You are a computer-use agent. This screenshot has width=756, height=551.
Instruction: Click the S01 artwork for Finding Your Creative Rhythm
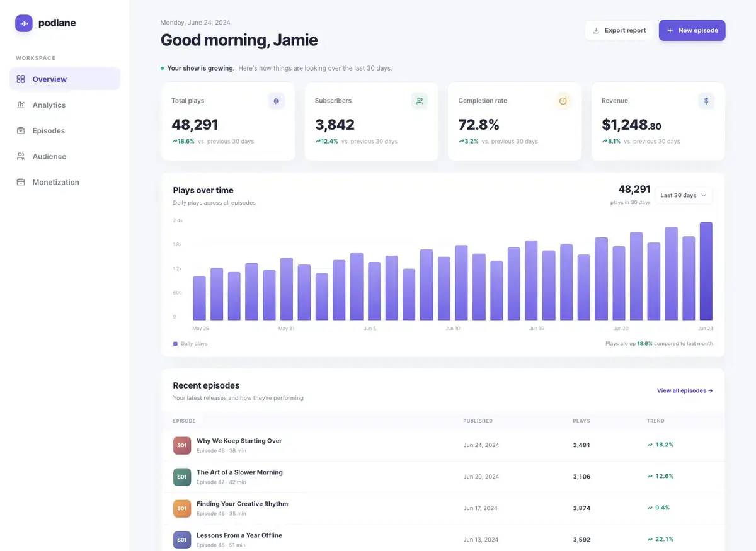click(182, 508)
